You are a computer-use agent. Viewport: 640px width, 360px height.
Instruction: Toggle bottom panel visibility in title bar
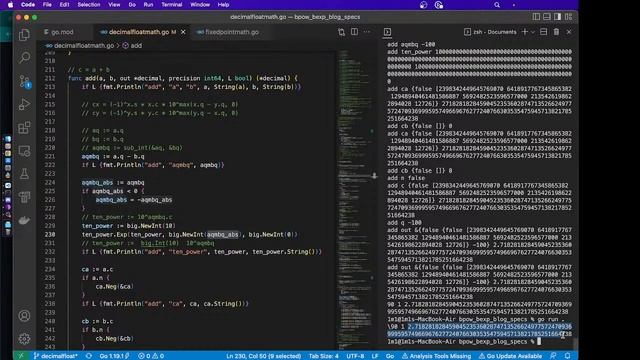(547, 17)
